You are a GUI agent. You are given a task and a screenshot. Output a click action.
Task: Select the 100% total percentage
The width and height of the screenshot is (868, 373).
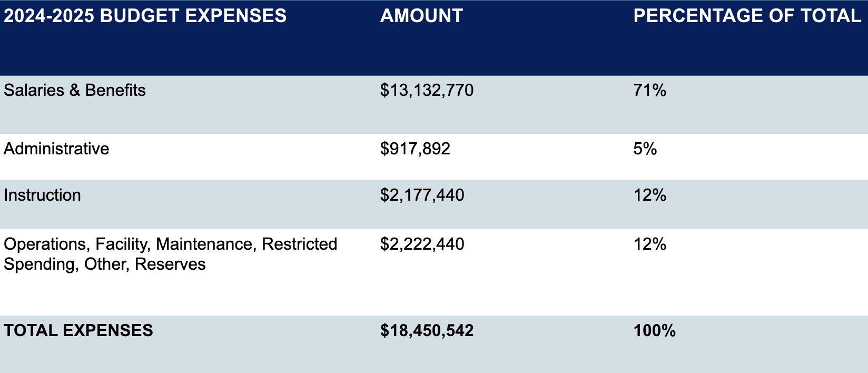pyautogui.click(x=655, y=330)
